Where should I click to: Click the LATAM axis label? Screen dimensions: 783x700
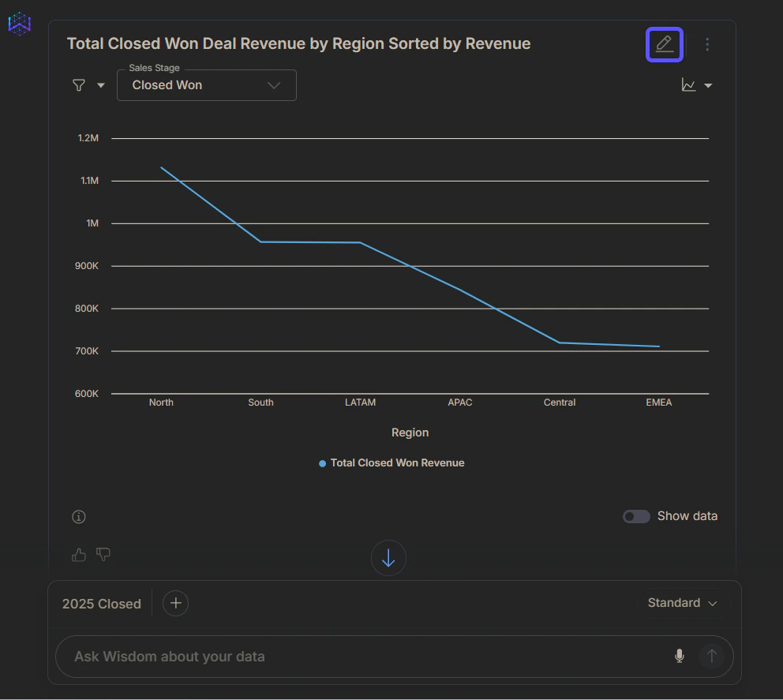360,402
